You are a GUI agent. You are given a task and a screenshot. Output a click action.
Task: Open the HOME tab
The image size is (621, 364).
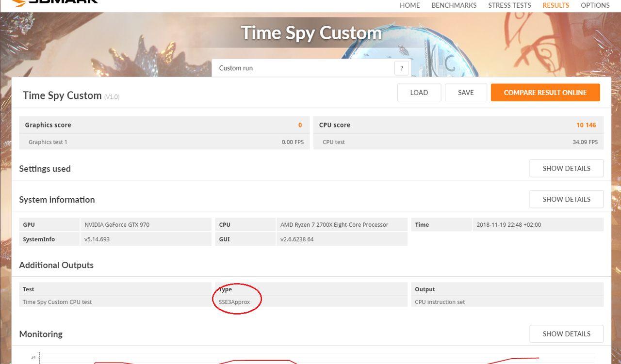[409, 5]
